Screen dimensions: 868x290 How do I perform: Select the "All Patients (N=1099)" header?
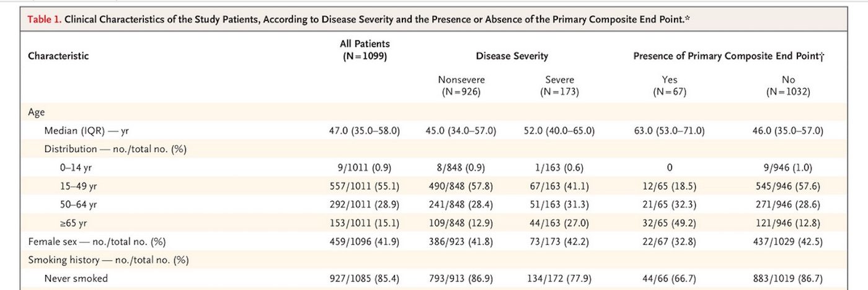point(366,50)
